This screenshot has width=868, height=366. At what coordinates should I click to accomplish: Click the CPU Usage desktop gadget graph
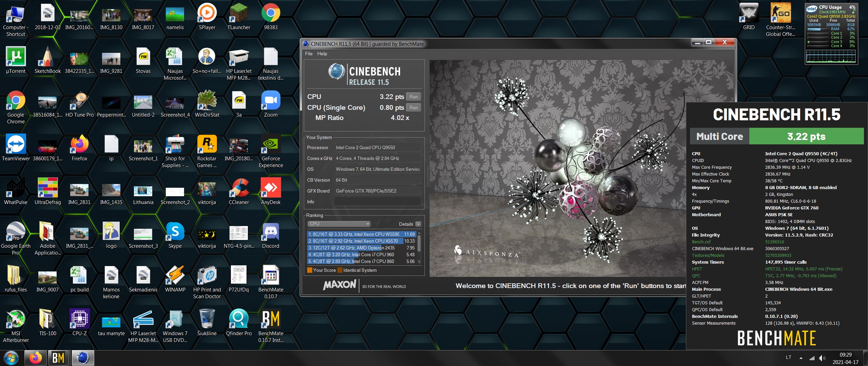[831, 56]
